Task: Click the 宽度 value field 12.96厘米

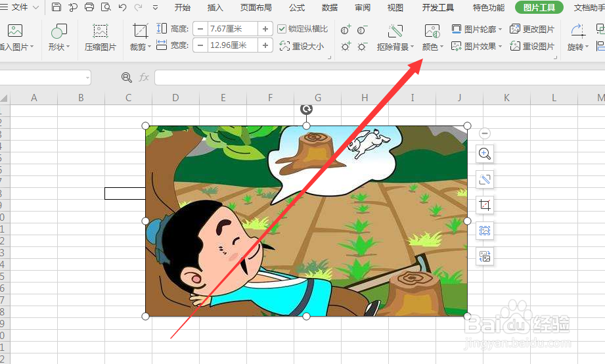Action: pos(233,45)
